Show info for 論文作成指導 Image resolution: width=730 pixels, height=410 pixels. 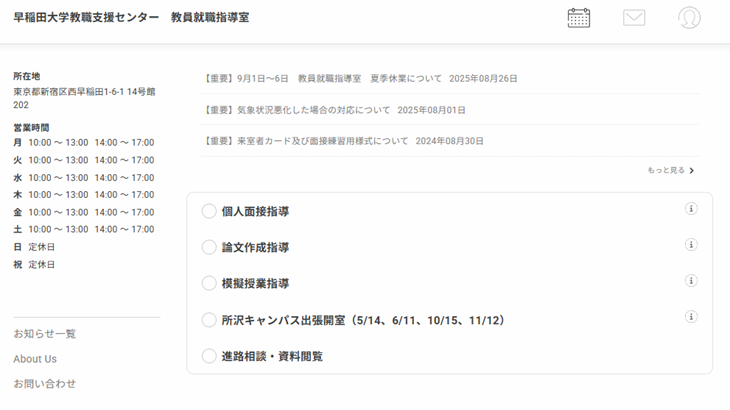pos(691,245)
